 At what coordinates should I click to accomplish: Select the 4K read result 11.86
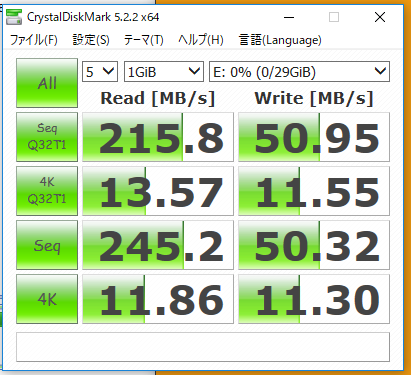(158, 299)
